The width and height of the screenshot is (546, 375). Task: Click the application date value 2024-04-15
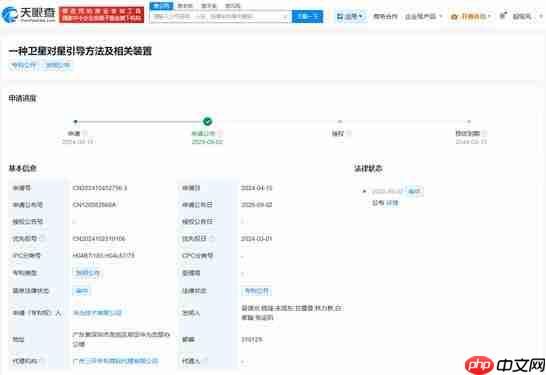pos(256,188)
